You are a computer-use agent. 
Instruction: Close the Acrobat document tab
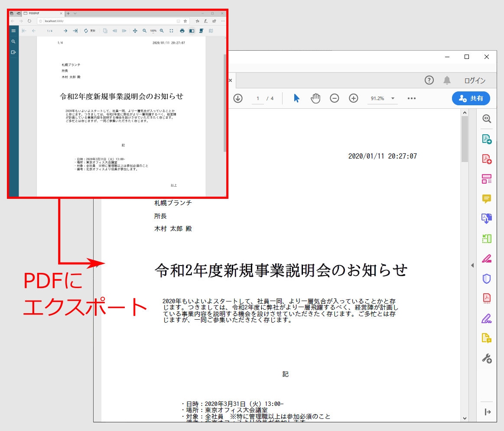230,80
